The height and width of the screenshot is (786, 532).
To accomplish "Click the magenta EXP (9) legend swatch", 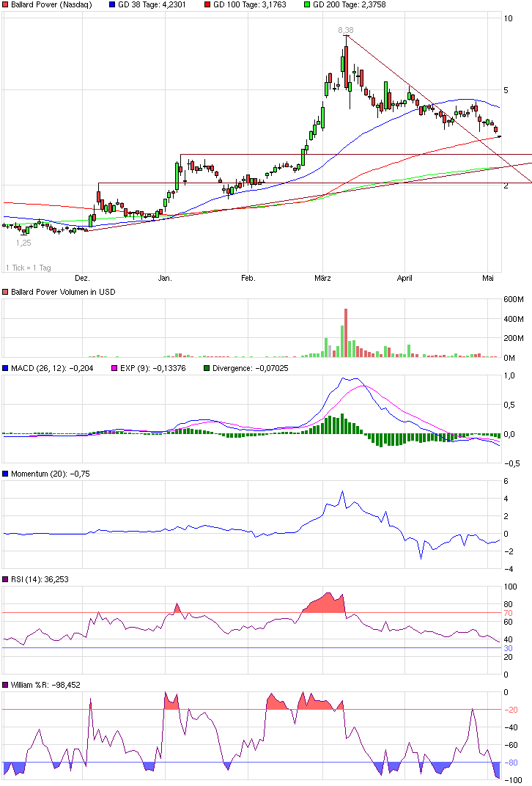I will tap(114, 368).
